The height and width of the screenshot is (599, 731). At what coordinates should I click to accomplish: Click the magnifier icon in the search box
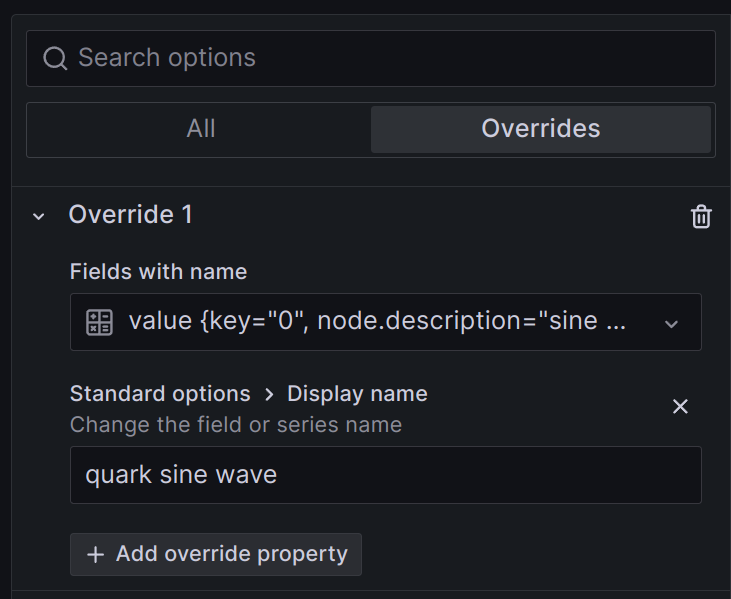[x=55, y=58]
